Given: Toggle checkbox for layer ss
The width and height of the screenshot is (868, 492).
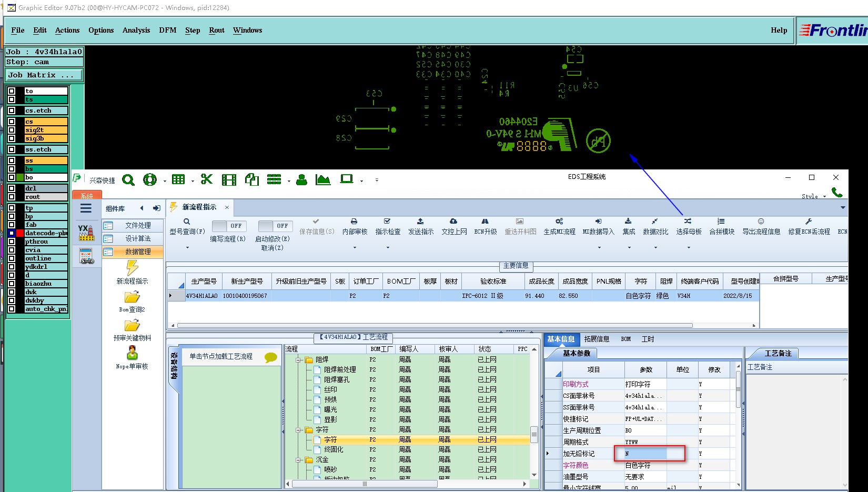Looking at the screenshot, I should pyautogui.click(x=12, y=160).
